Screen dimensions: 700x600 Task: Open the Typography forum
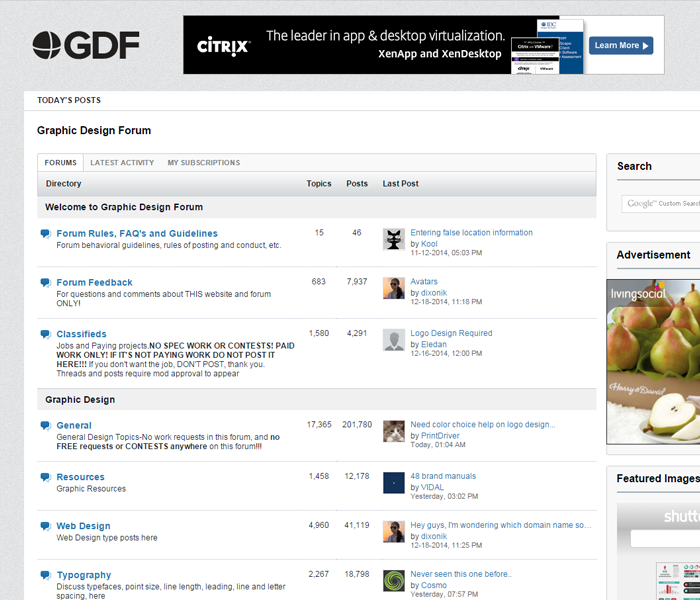coord(83,575)
